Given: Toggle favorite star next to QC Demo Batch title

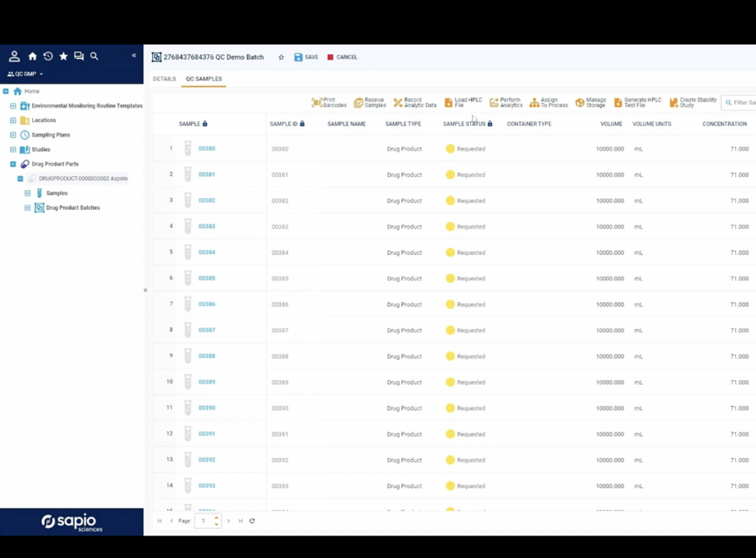Looking at the screenshot, I should pyautogui.click(x=281, y=57).
